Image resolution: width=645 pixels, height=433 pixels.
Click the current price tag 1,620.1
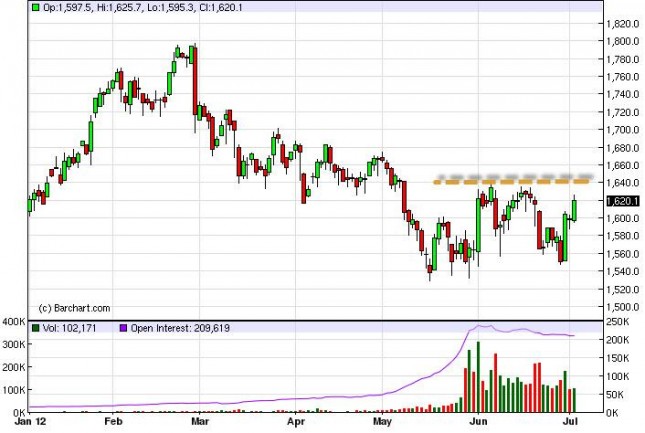pyautogui.click(x=622, y=201)
